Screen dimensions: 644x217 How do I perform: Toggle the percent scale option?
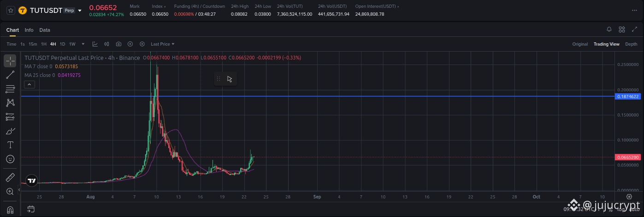coord(610,209)
